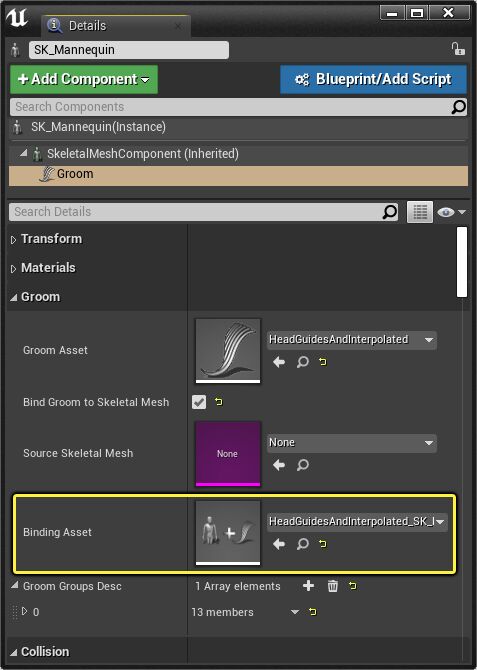
Task: Reset array element 0 to default
Action: [x=313, y=612]
